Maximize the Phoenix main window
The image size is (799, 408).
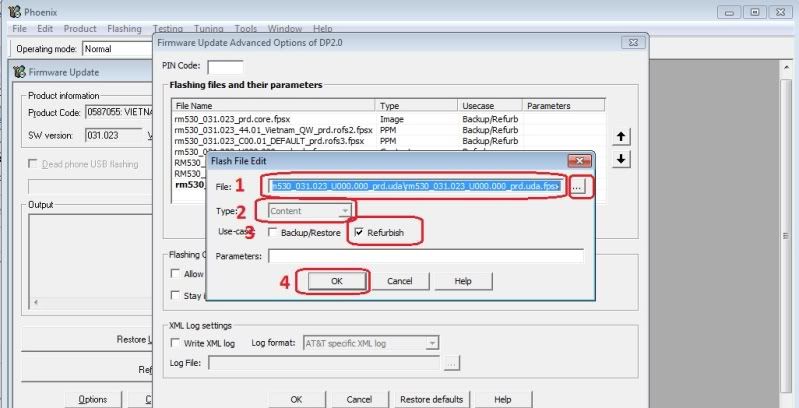pos(755,12)
